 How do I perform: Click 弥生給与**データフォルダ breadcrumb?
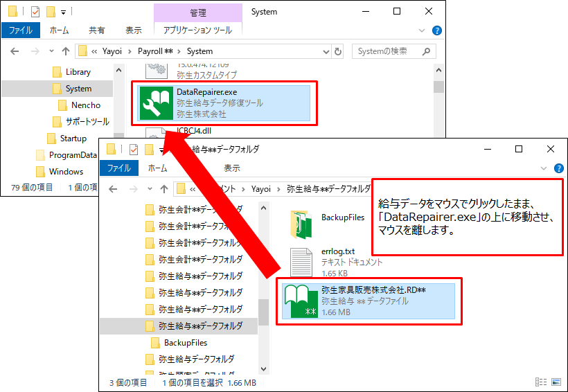(x=328, y=189)
